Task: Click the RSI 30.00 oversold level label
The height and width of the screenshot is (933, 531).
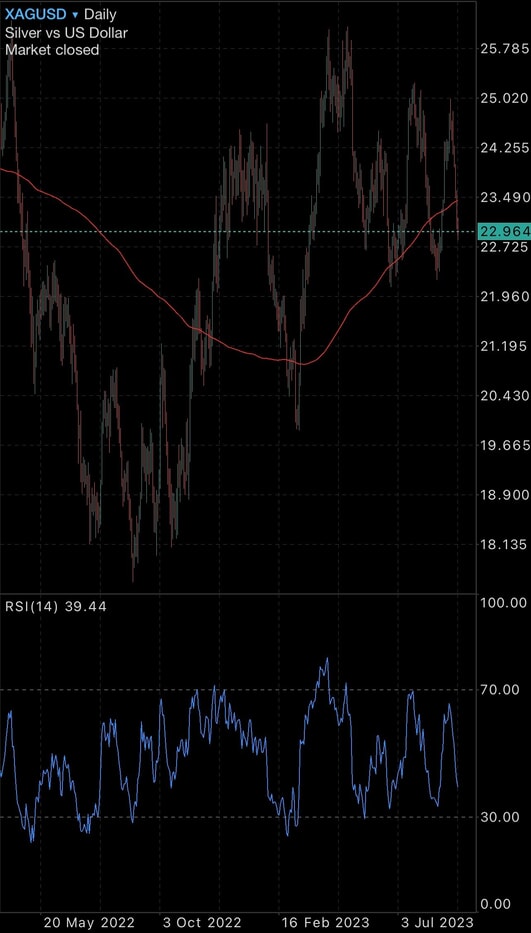Action: (x=502, y=817)
